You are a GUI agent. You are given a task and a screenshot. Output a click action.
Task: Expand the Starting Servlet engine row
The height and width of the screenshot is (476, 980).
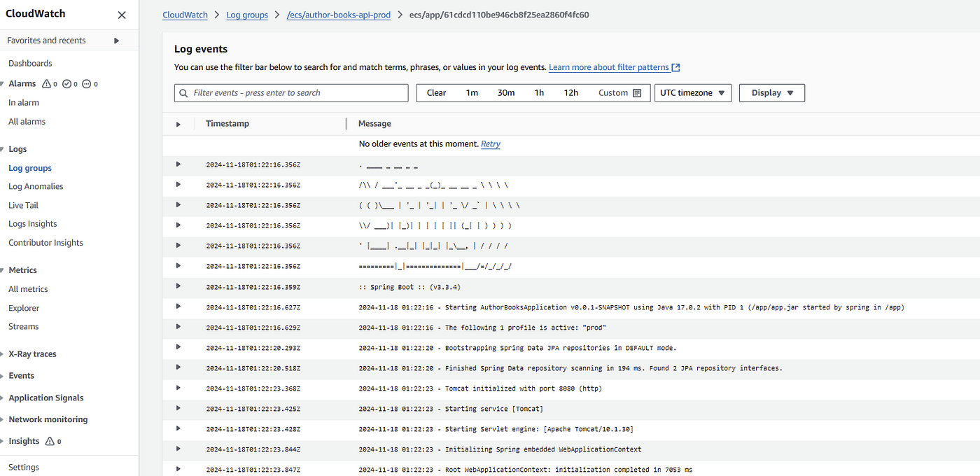178,428
